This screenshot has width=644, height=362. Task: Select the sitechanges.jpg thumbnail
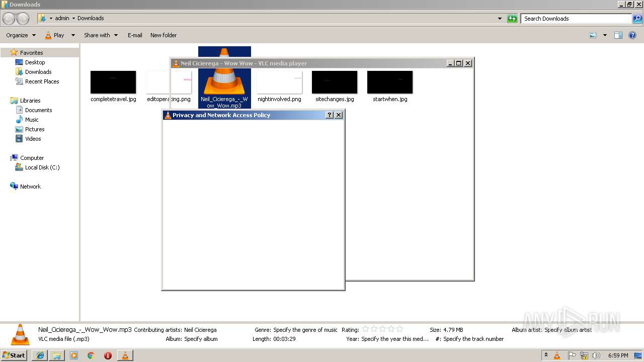pos(335,82)
